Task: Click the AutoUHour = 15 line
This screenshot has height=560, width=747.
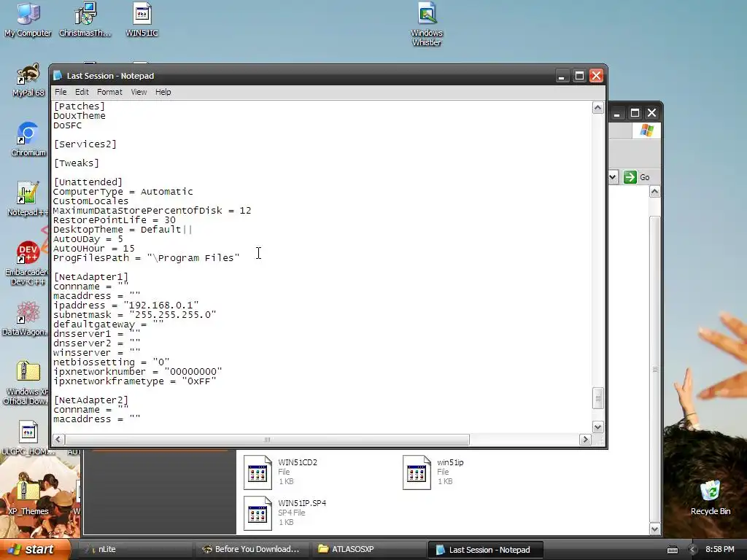Action: click(x=94, y=249)
